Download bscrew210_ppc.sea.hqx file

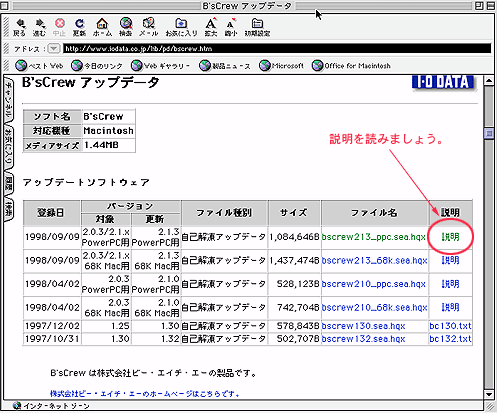pyautogui.click(x=374, y=284)
